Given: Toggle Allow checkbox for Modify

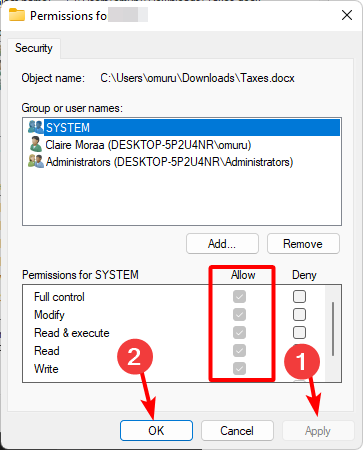Looking at the screenshot, I should click(x=239, y=314).
